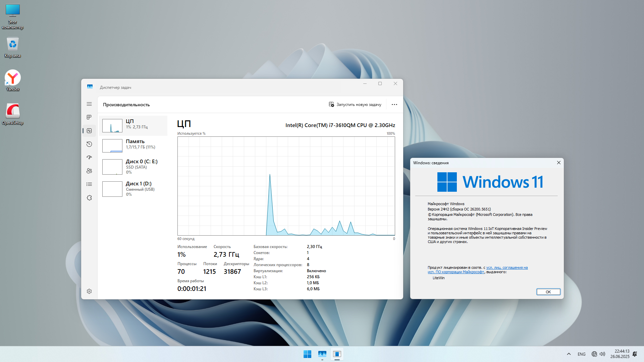The image size is (644, 362).
Task: Select Disk 0 (C: E:) entry
Action: click(x=133, y=167)
